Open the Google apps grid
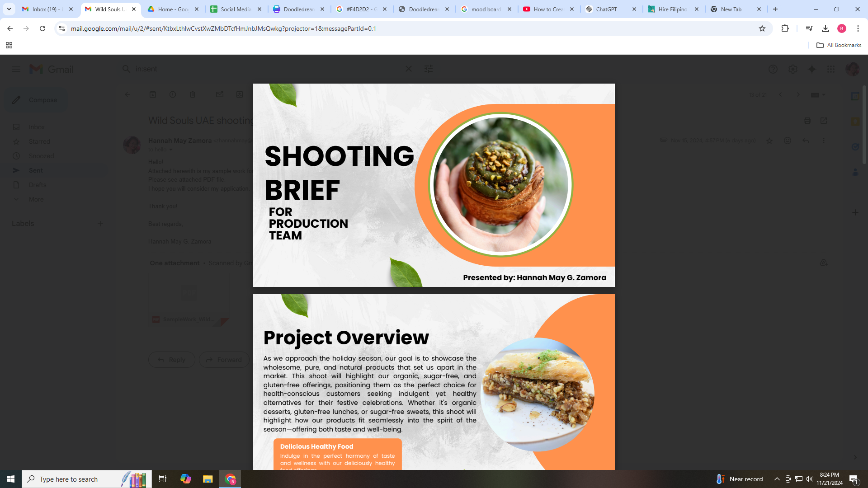The width and height of the screenshot is (868, 488). point(831,69)
